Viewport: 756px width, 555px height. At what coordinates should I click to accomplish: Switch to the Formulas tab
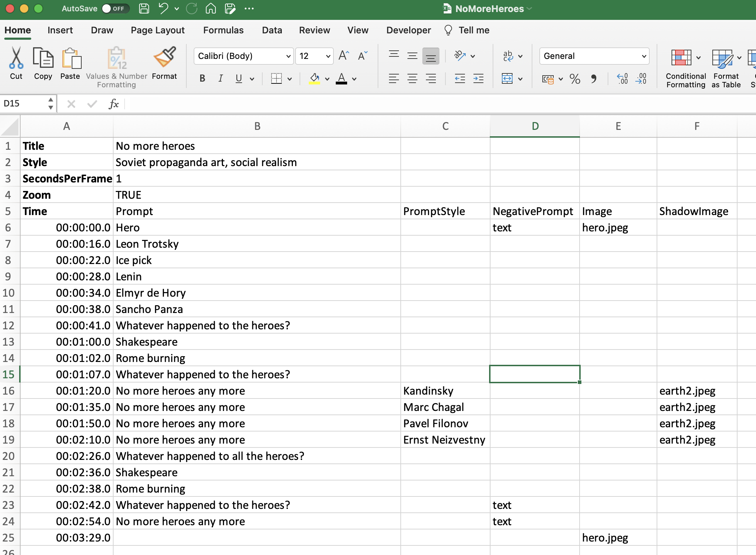pos(223,30)
